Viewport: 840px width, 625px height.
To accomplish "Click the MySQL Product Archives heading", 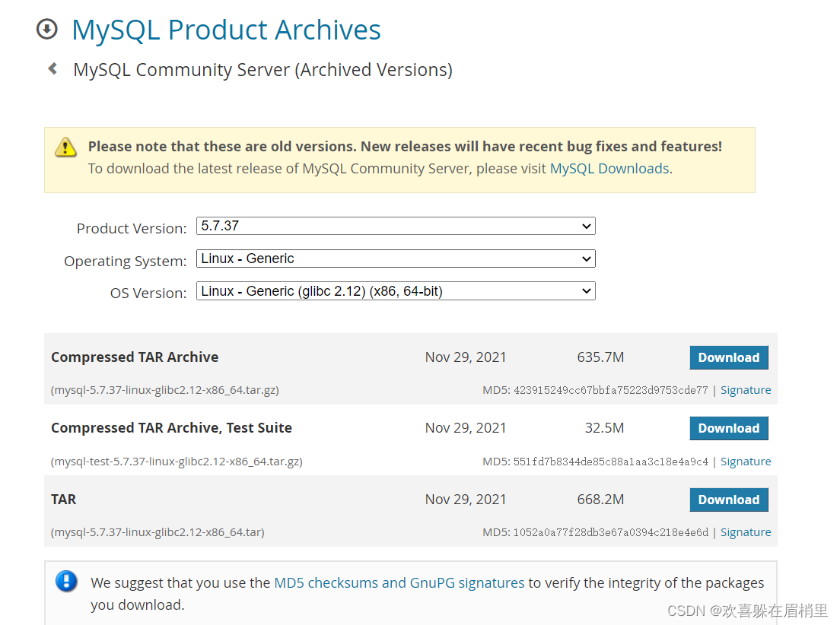I will click(226, 30).
